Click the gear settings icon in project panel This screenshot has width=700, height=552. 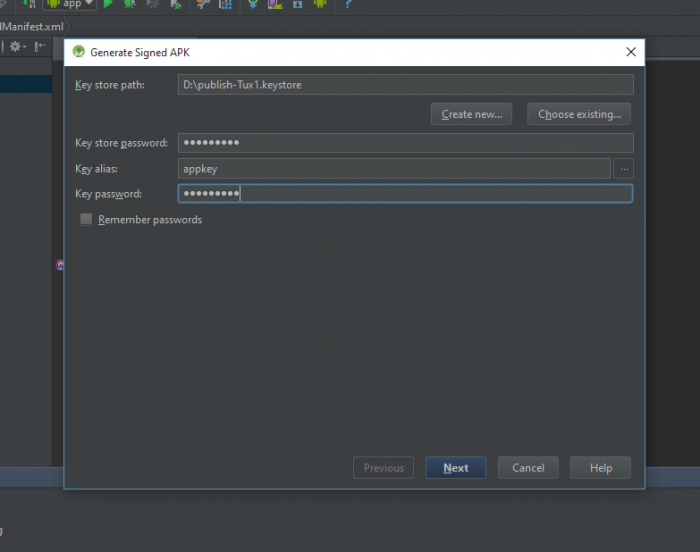[16, 46]
